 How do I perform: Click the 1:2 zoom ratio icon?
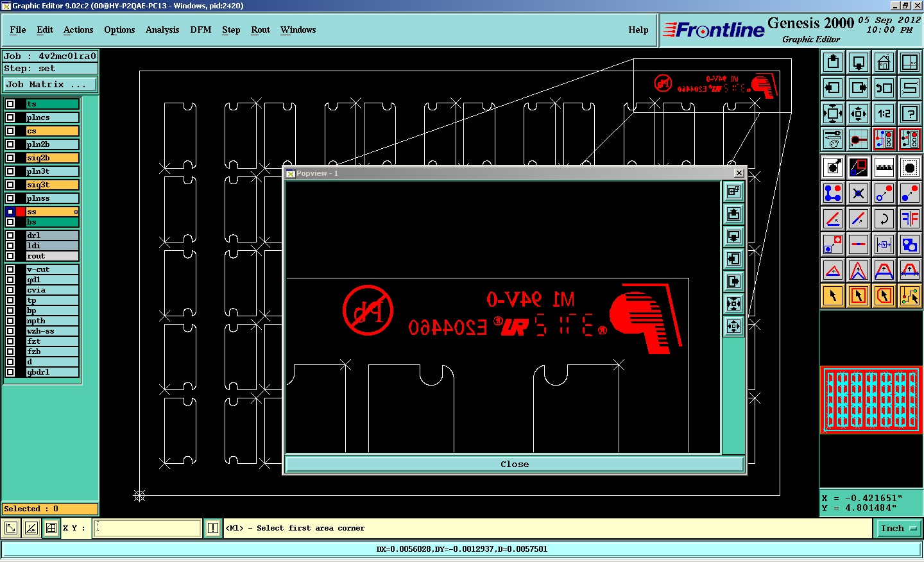884,114
